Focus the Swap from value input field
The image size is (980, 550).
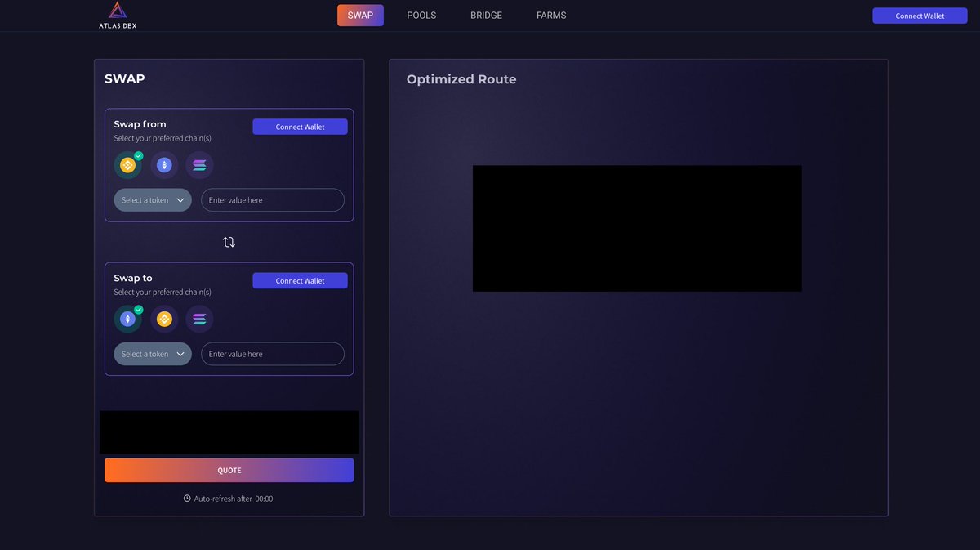click(x=273, y=200)
